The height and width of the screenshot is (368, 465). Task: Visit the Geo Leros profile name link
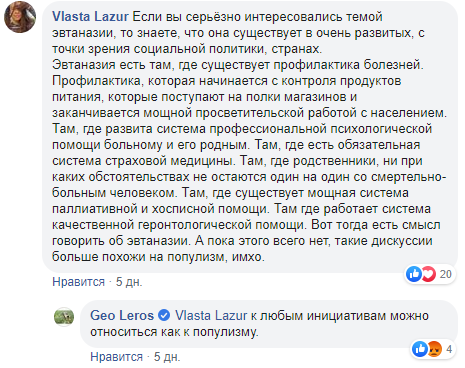coord(122,315)
